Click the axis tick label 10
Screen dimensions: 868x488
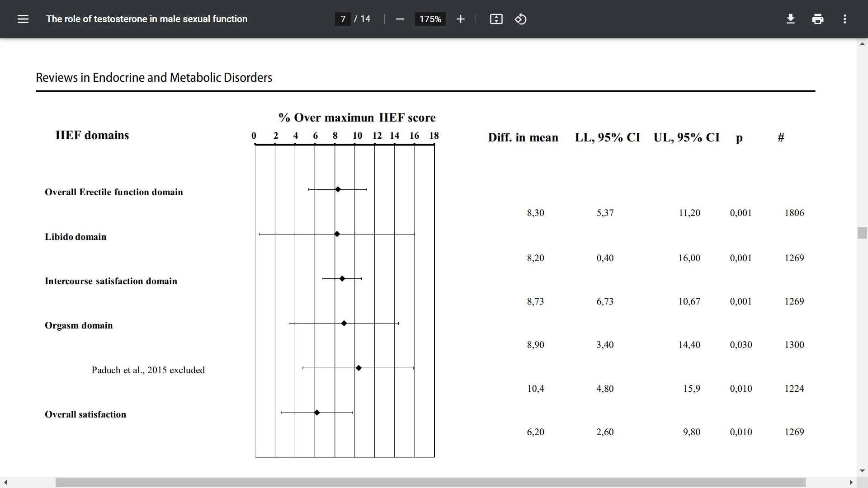357,136
